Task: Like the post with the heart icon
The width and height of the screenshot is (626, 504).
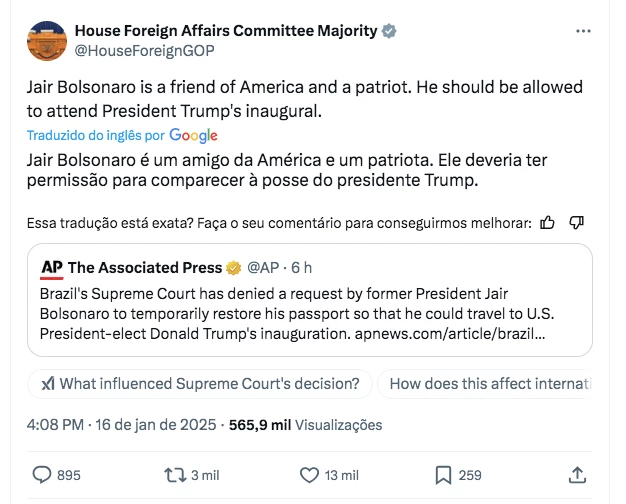Action: [309, 475]
